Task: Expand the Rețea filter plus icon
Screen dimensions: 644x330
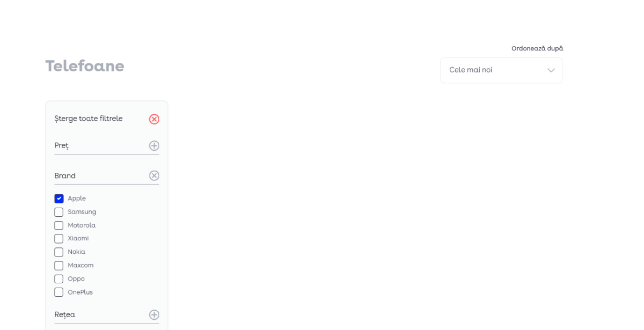Action: point(154,315)
